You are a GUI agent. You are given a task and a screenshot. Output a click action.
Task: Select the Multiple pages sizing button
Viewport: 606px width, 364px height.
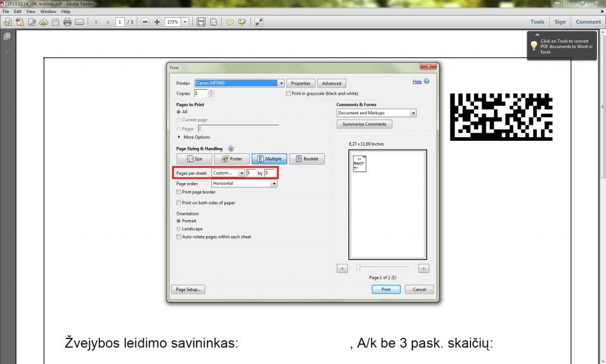pyautogui.click(x=269, y=159)
